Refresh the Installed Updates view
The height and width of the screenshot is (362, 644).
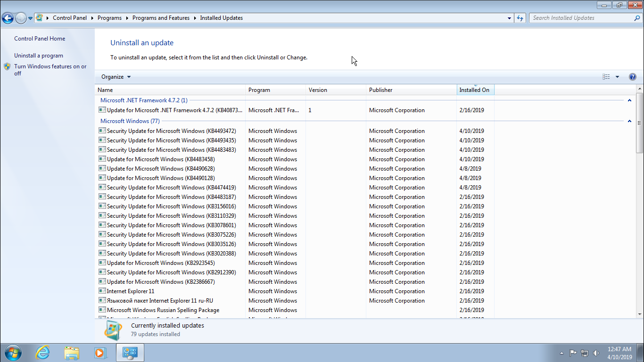point(520,18)
